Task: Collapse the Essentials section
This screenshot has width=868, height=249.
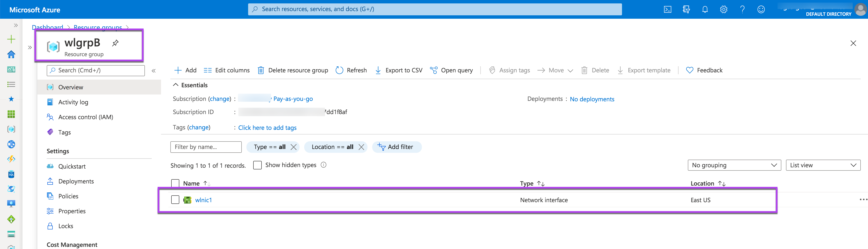Action: (175, 85)
